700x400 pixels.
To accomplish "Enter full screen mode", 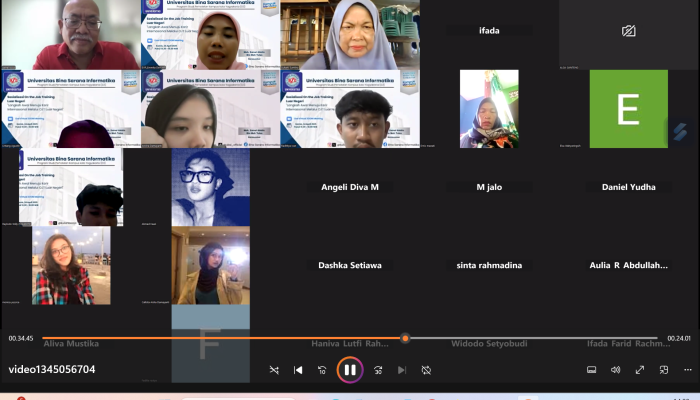I will pyautogui.click(x=640, y=370).
